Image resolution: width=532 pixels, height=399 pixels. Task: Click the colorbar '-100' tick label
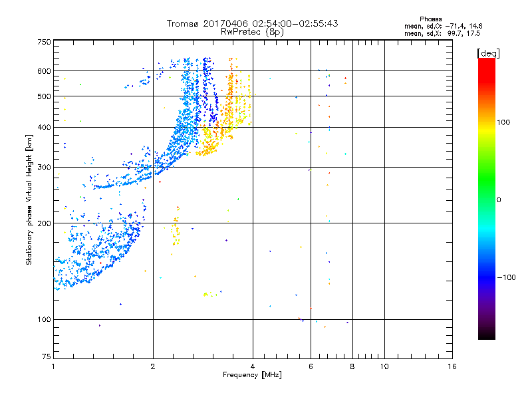pyautogui.click(x=506, y=277)
